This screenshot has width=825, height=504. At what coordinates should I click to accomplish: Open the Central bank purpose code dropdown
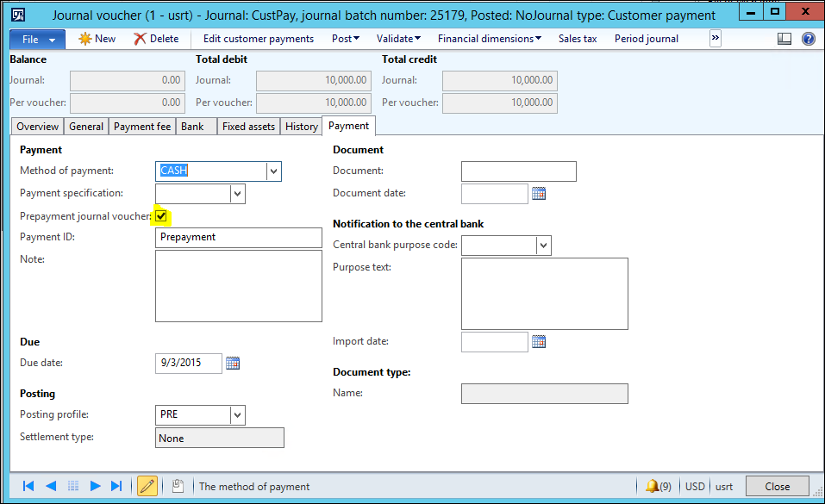point(543,246)
